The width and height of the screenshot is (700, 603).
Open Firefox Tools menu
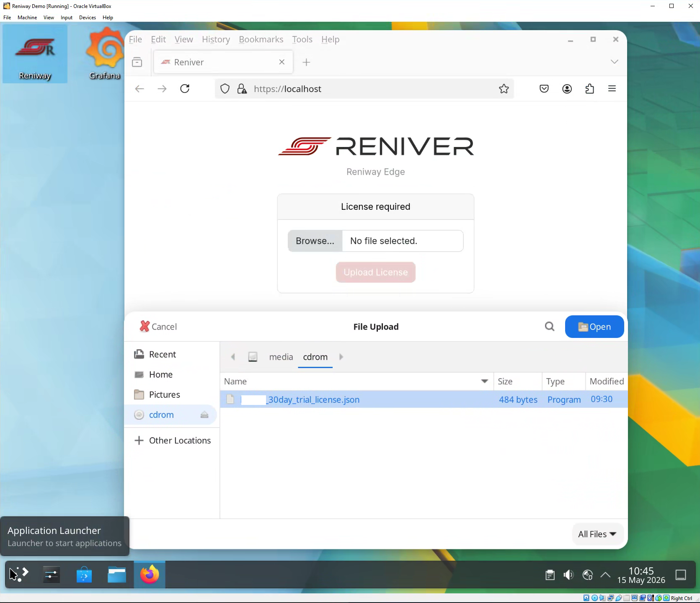point(302,39)
